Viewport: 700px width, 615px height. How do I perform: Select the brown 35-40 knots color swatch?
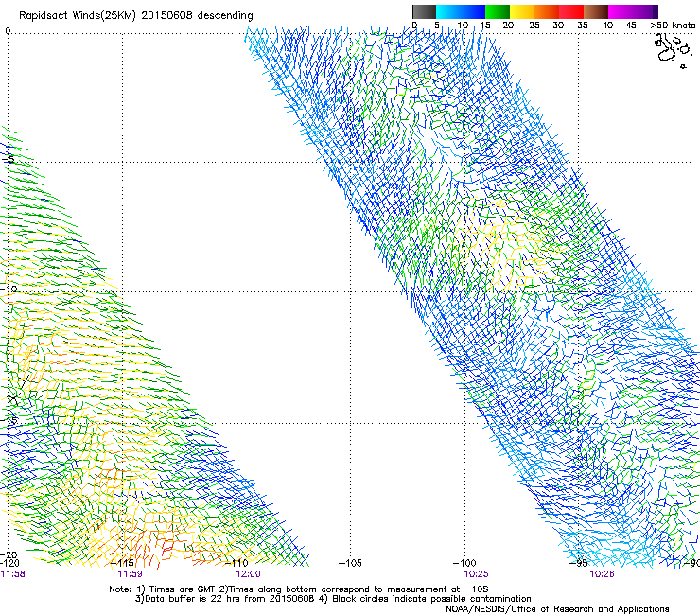click(x=596, y=11)
